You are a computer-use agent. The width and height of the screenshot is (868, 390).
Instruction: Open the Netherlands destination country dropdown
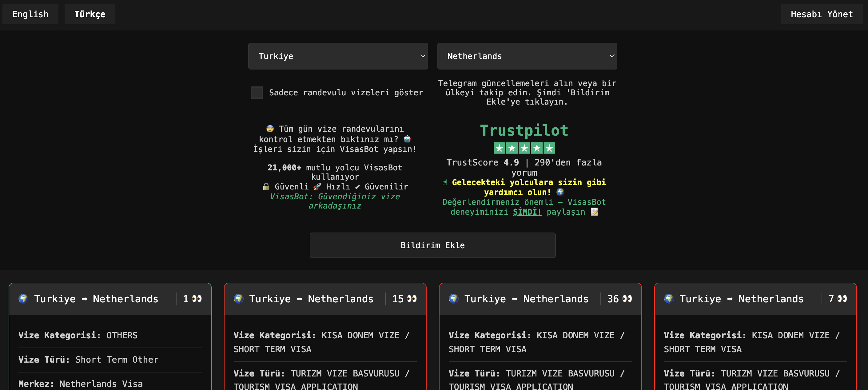click(x=527, y=56)
